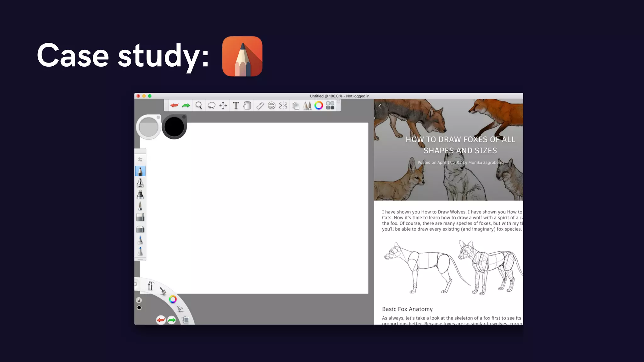Select the Transform move-arrows tool
The image size is (644, 362).
(x=223, y=106)
